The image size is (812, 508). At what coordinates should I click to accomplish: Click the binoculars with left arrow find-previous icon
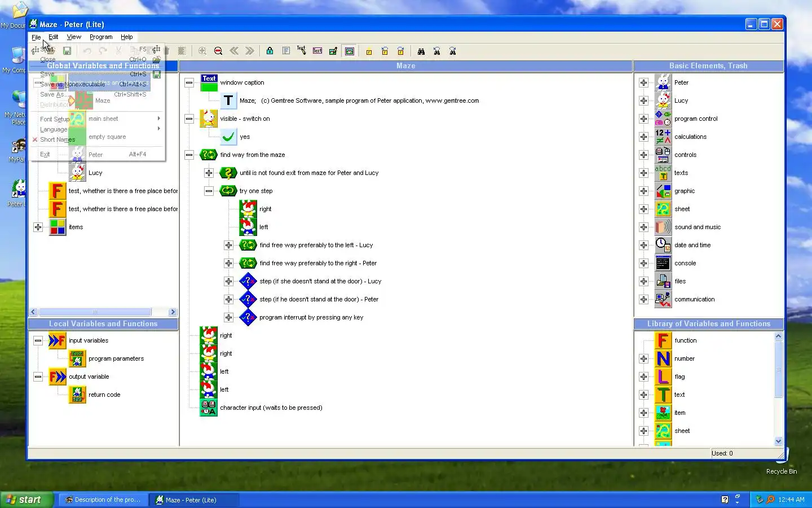(437, 51)
